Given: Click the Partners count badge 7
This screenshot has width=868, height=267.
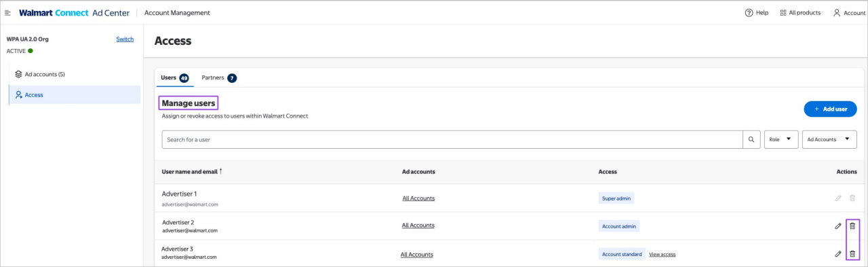Looking at the screenshot, I should click(232, 78).
